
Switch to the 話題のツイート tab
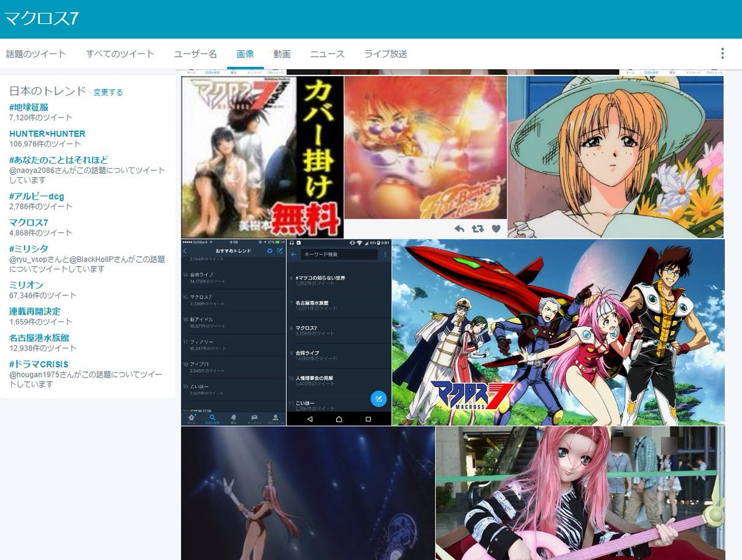click(x=36, y=54)
